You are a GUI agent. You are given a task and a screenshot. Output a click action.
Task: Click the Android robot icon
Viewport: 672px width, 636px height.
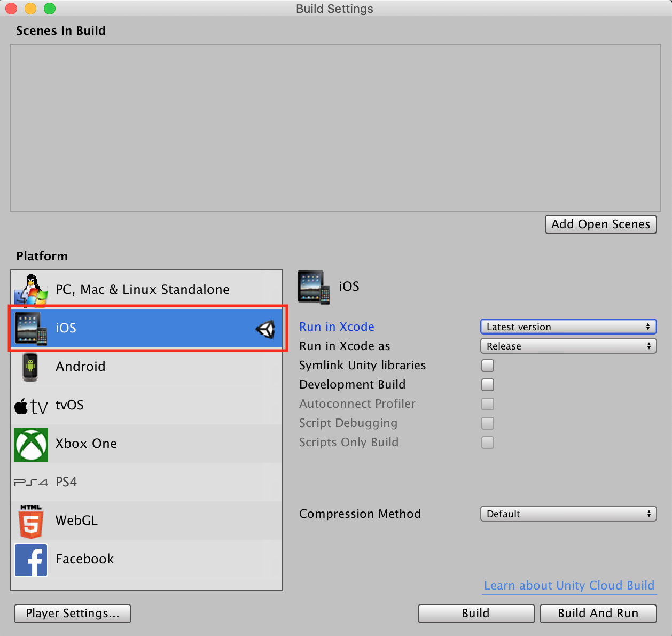[x=30, y=367]
